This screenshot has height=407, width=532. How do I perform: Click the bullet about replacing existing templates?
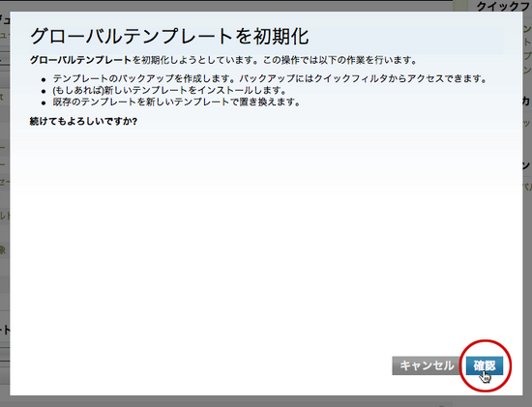[x=176, y=102]
